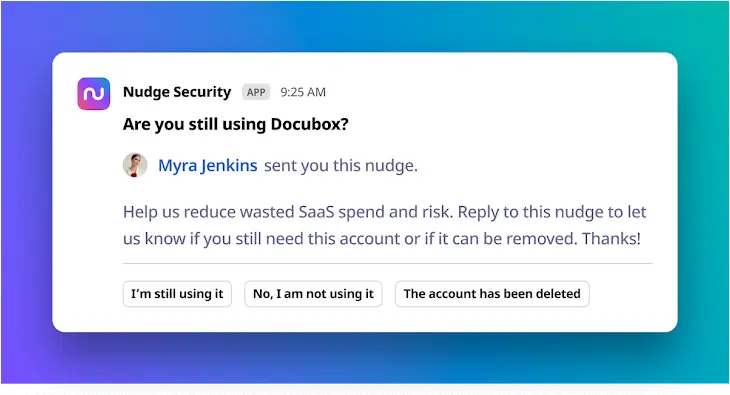The image size is (730, 395).
Task: Click the word "Thanks!" ending the message
Action: click(x=611, y=238)
